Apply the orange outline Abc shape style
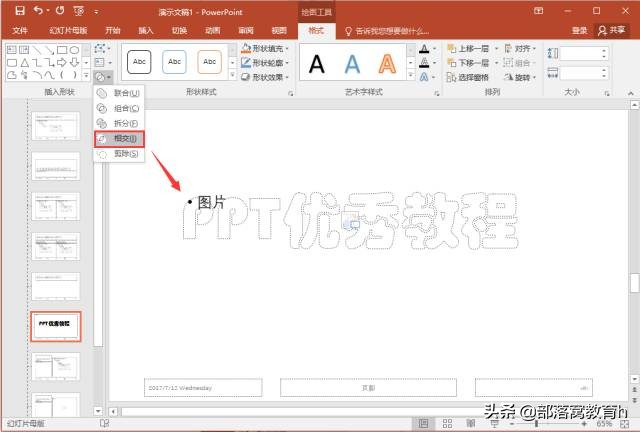This screenshot has width=640, height=432. coord(209,62)
